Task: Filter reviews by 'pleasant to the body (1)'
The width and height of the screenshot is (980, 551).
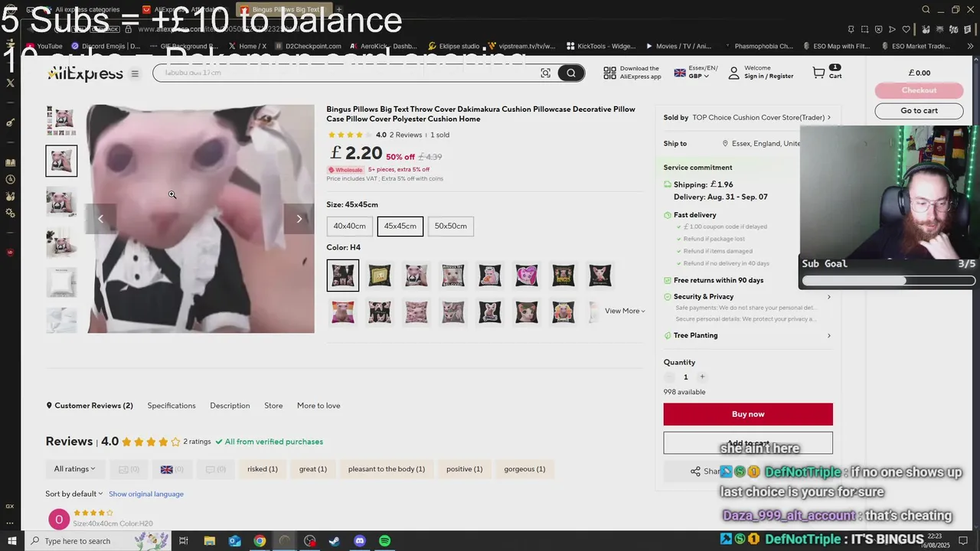Action: click(387, 468)
